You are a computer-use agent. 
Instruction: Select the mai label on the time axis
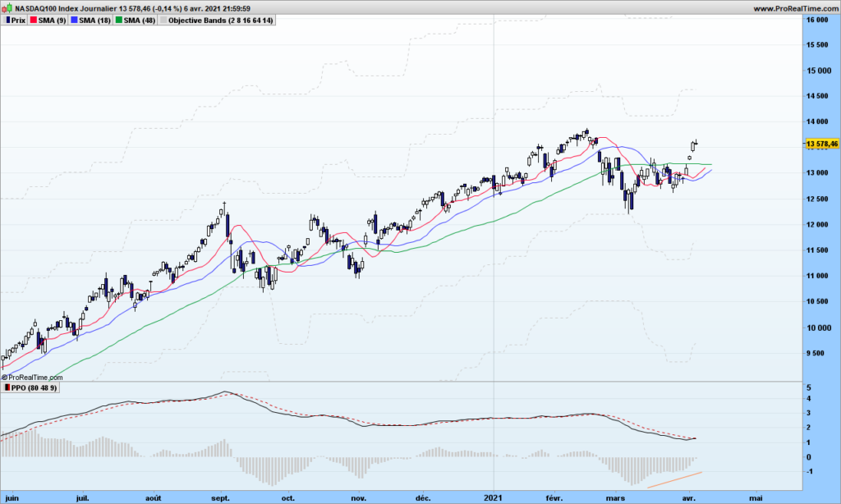pyautogui.click(x=756, y=498)
